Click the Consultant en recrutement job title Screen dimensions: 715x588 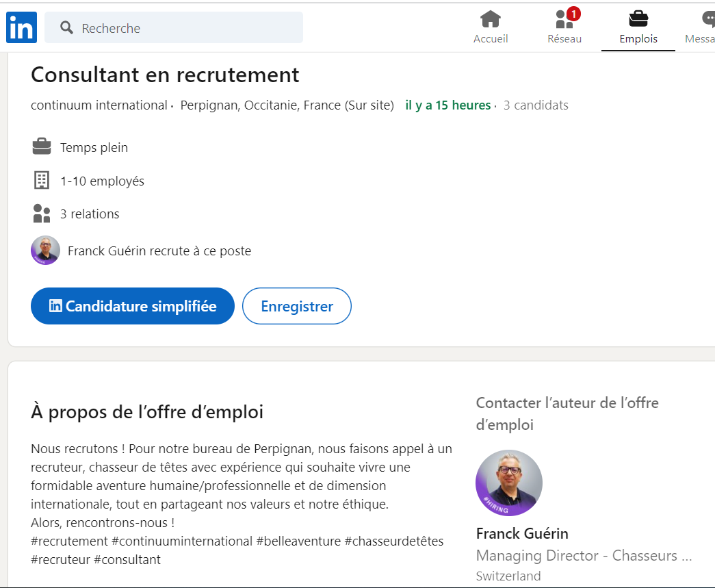165,75
